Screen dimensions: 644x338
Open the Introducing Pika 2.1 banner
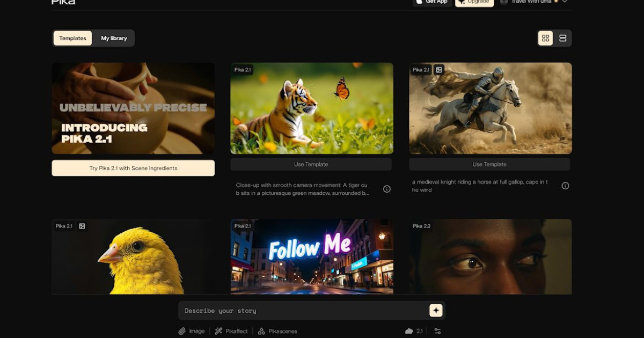pyautogui.click(x=133, y=108)
